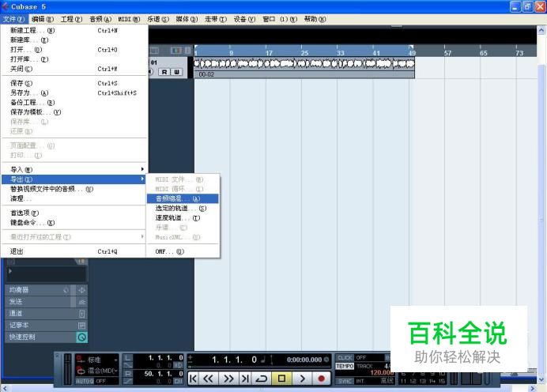Toggle the Cycle loop transport button
This screenshot has height=392, width=547.
coord(262,379)
